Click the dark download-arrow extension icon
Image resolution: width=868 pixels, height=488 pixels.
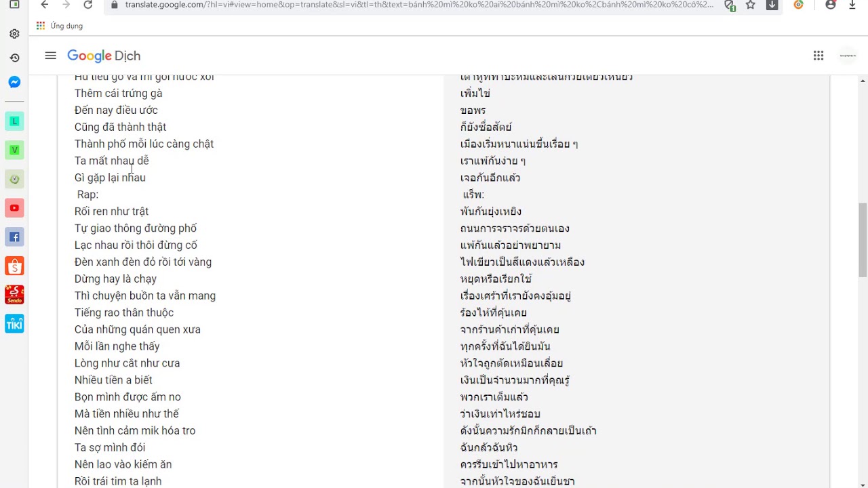[772, 5]
